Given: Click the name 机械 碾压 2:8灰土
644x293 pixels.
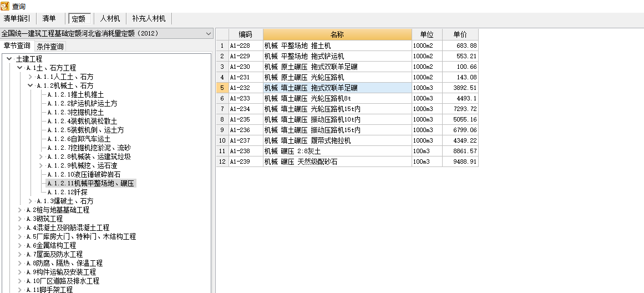Looking at the screenshot, I should pos(292,151).
